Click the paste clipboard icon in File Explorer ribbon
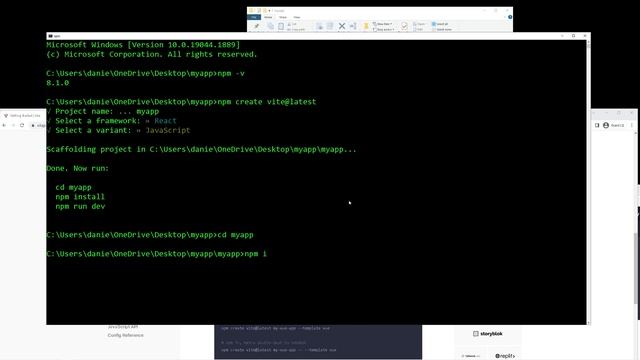This screenshot has width=640, height=360. (281, 26)
